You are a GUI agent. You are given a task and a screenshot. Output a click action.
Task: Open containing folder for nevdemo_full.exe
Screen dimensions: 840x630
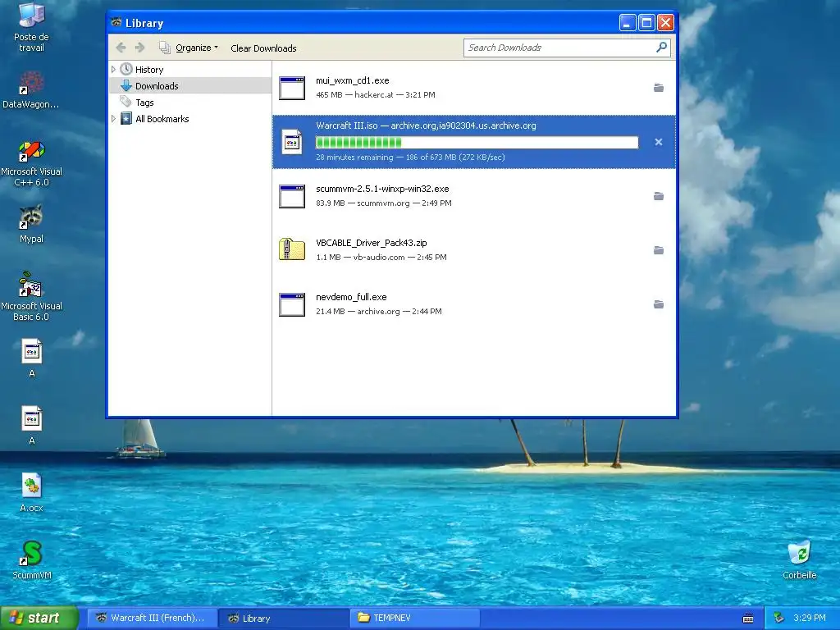tap(659, 304)
